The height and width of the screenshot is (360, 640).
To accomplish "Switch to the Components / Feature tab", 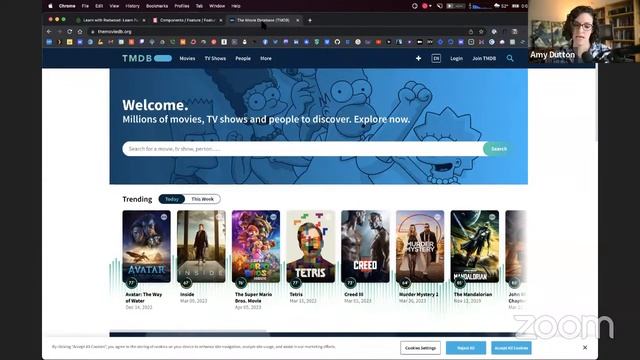I will coord(187,20).
